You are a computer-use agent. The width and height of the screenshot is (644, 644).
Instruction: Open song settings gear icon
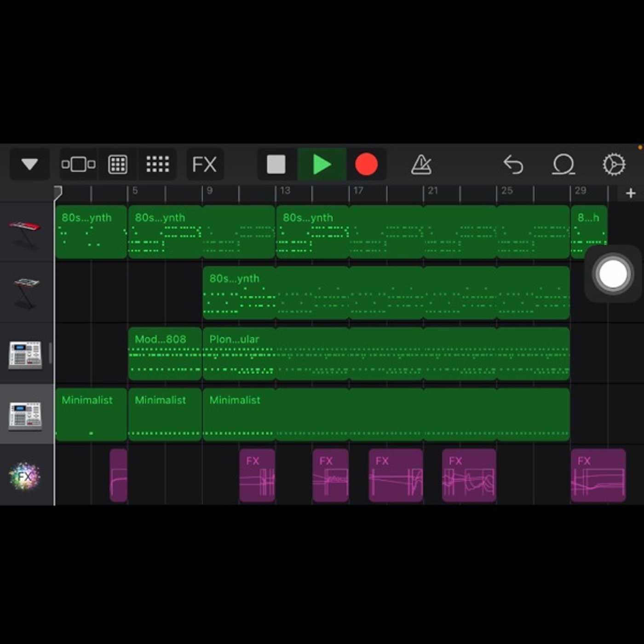click(614, 164)
